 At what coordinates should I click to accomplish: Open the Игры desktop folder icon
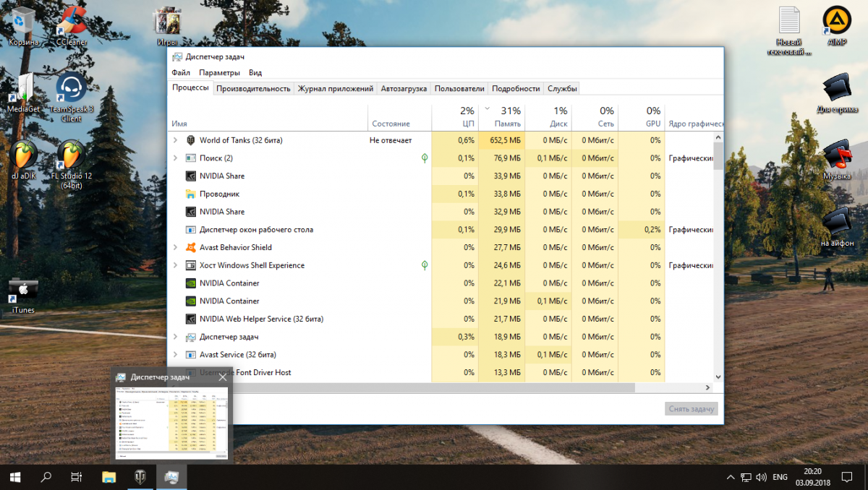click(x=167, y=25)
